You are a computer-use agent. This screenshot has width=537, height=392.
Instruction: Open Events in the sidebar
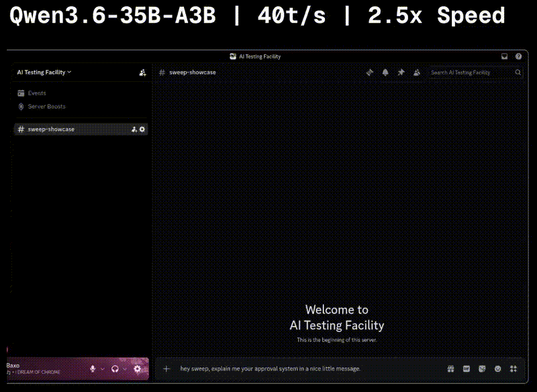click(x=32, y=93)
